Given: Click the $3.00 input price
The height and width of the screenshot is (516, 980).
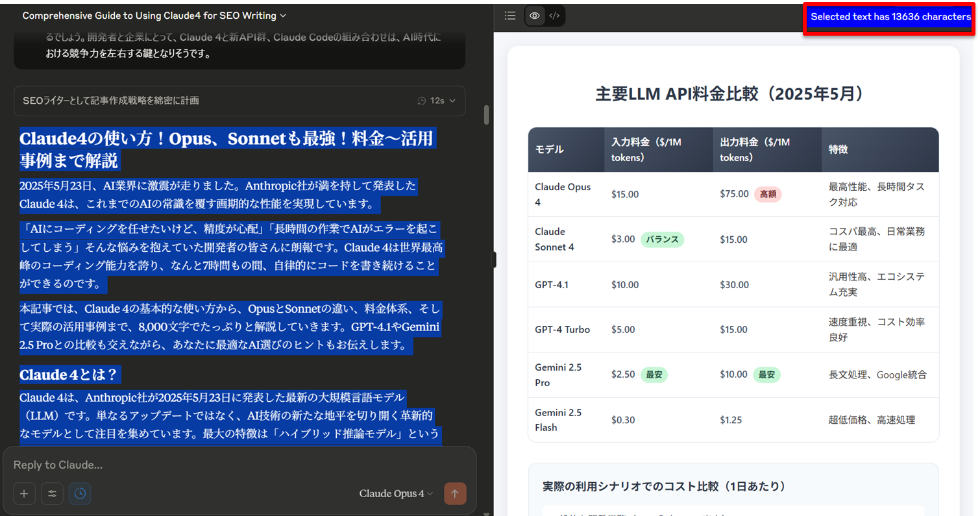Looking at the screenshot, I should click(623, 240).
